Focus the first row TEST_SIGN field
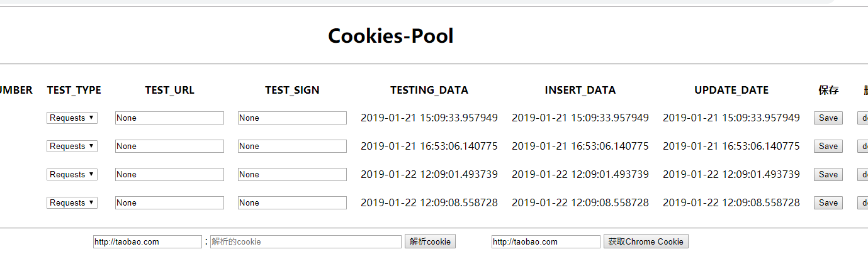This screenshot has width=868, height=271. [x=292, y=118]
